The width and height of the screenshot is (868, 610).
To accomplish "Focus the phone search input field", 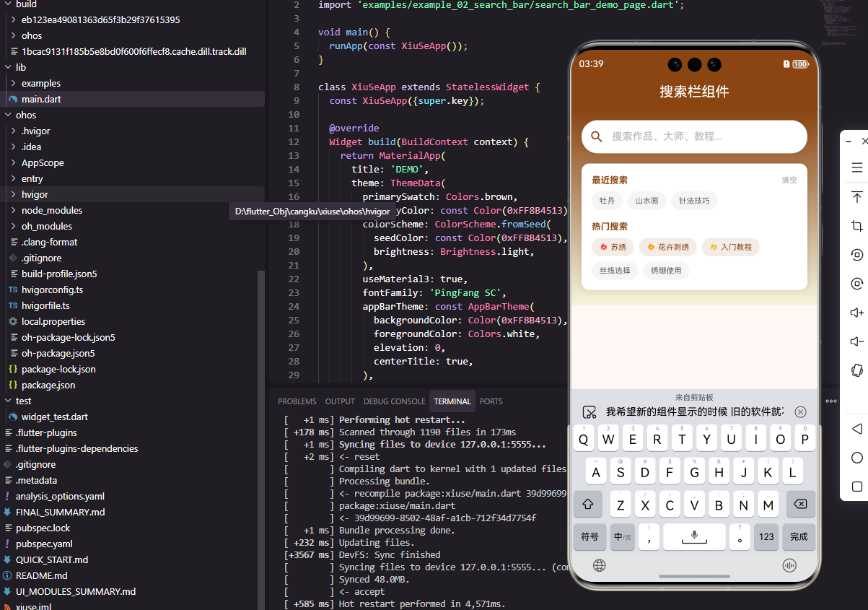I will (x=694, y=136).
